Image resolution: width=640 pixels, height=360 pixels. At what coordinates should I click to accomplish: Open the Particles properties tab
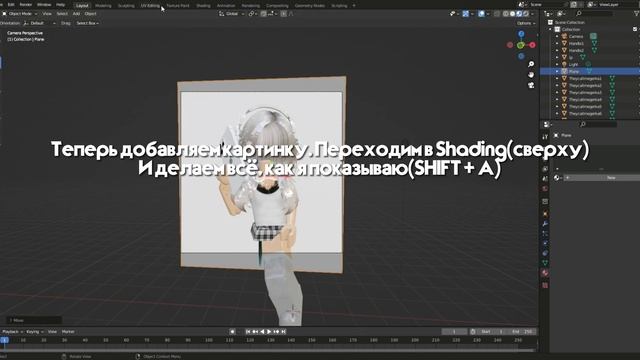545,233
